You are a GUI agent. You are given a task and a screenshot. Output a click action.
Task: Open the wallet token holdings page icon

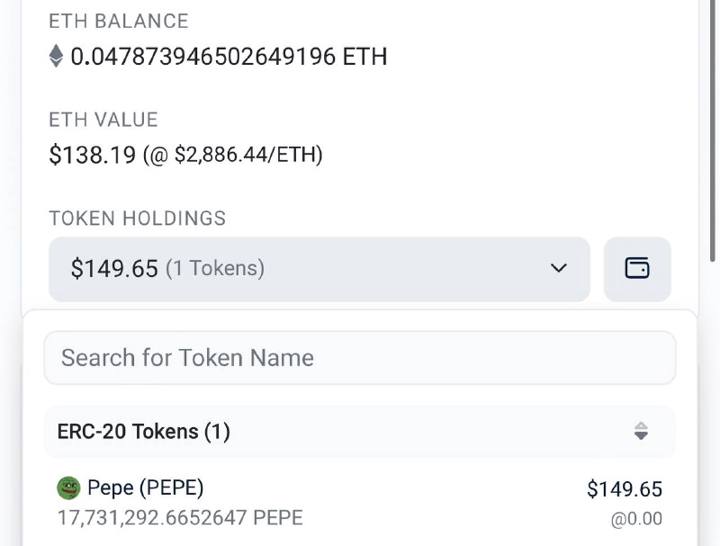coord(637,269)
